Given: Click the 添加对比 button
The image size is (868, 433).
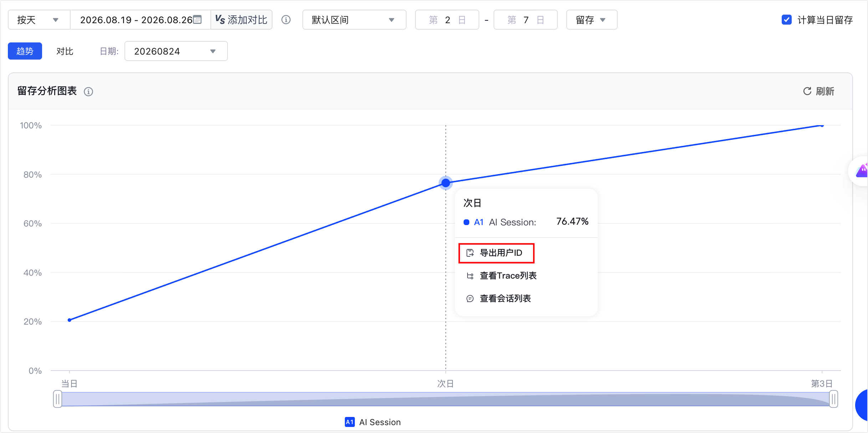Looking at the screenshot, I should [x=241, y=20].
